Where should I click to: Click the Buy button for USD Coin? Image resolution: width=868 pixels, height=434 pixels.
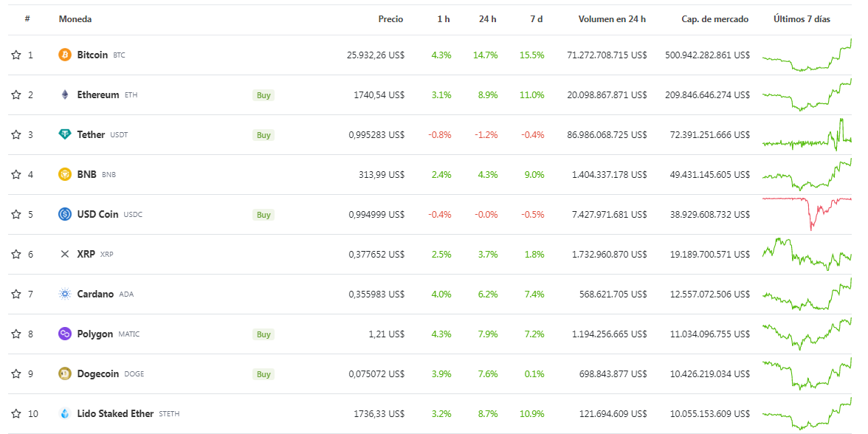point(263,214)
